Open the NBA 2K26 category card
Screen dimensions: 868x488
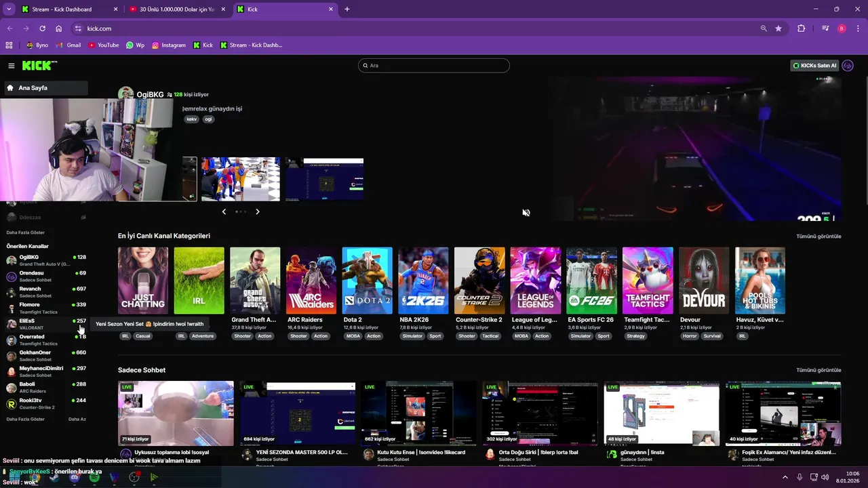click(423, 281)
